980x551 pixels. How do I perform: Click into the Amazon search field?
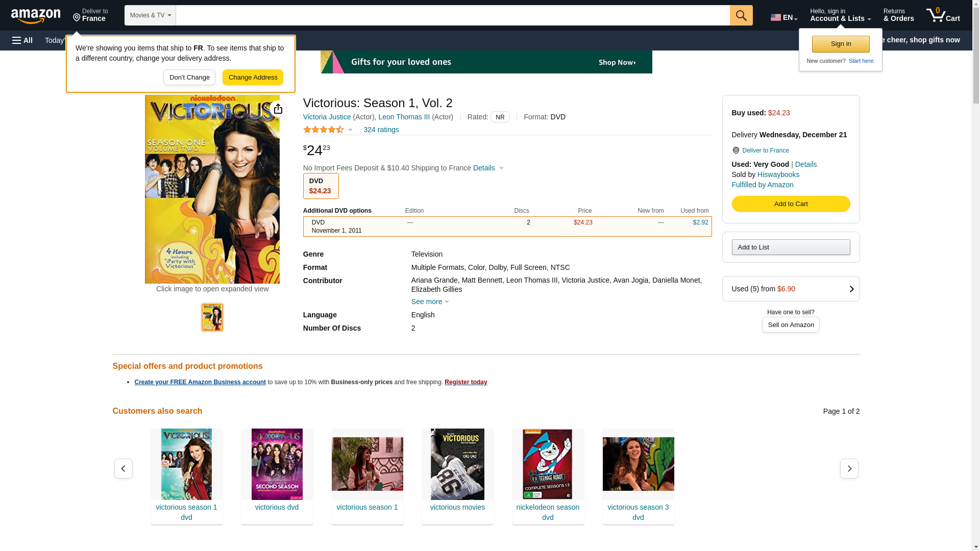point(452,15)
